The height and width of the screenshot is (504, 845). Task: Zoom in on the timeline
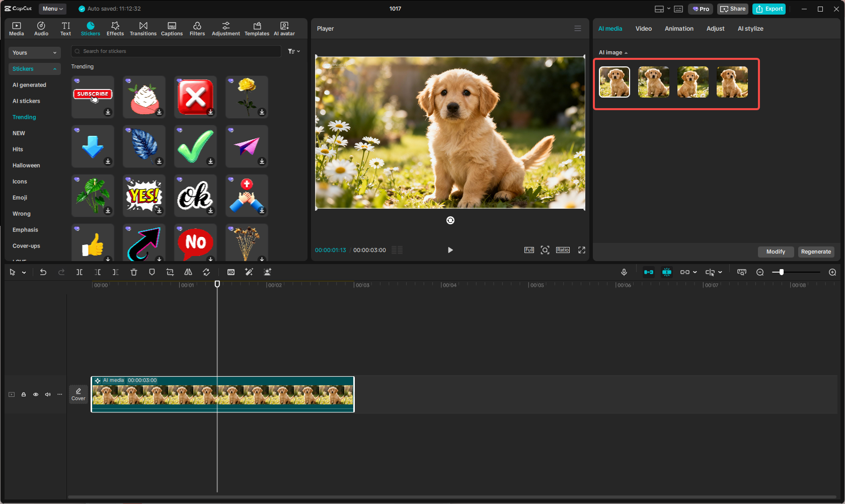pyautogui.click(x=832, y=272)
